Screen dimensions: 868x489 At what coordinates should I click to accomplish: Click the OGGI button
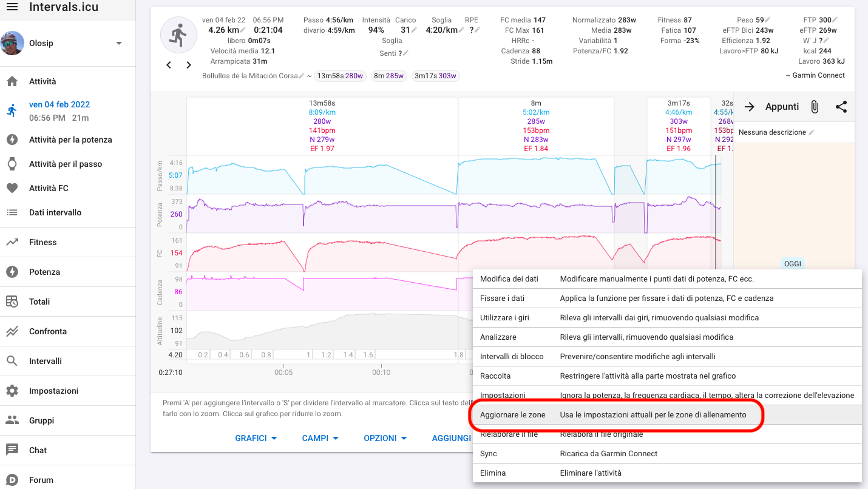pyautogui.click(x=793, y=264)
